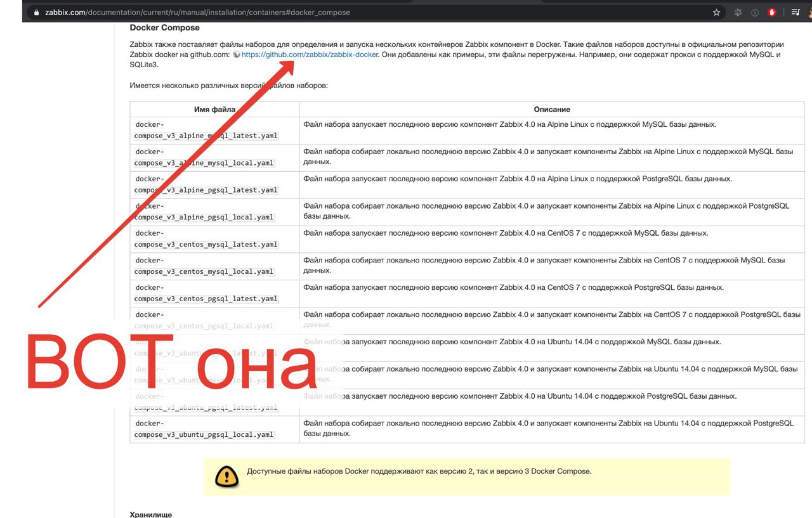Select docker-compose_v3_alpine_mysql_local.yaml file name
The image size is (812, 518).
[204, 157]
